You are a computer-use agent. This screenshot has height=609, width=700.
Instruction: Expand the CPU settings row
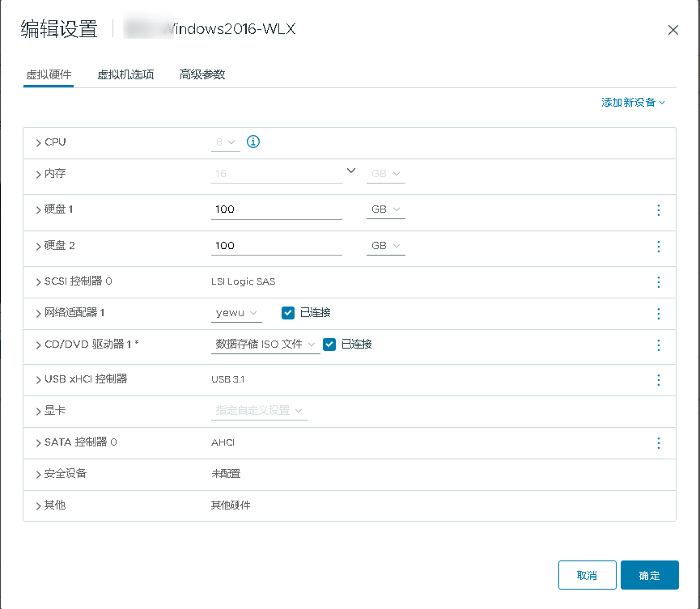pos(39,142)
